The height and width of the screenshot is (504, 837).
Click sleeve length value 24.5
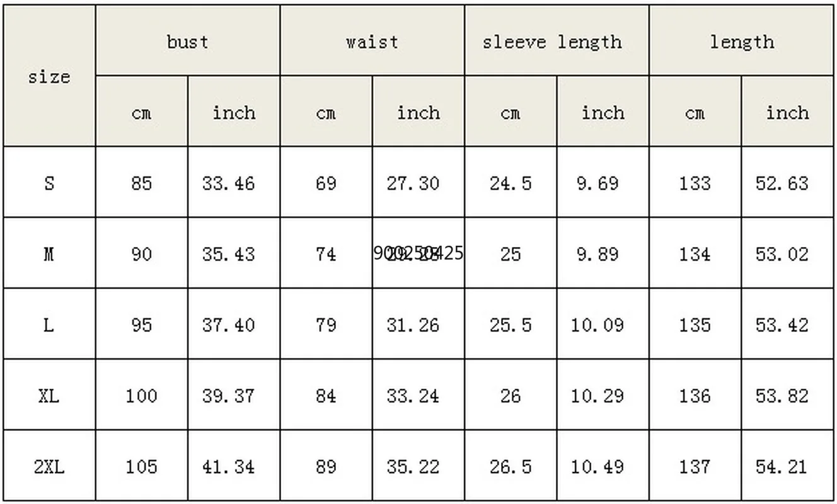click(x=511, y=183)
